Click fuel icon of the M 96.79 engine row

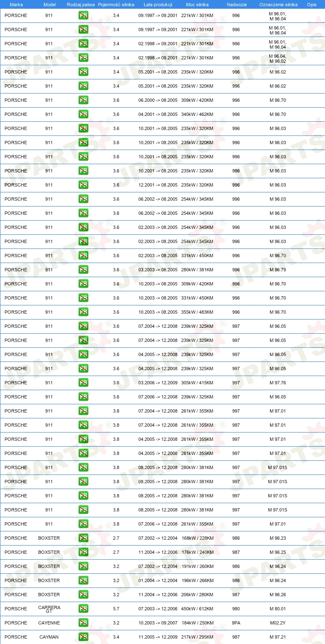[83, 270]
